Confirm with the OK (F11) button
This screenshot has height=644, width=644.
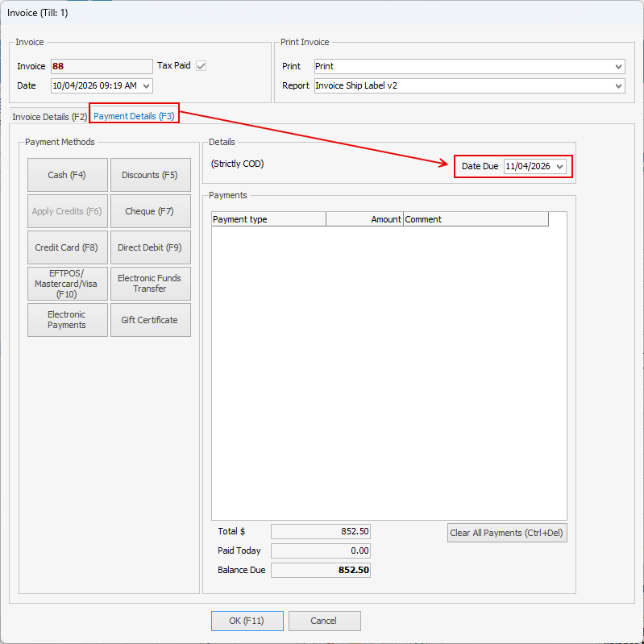[x=247, y=621]
